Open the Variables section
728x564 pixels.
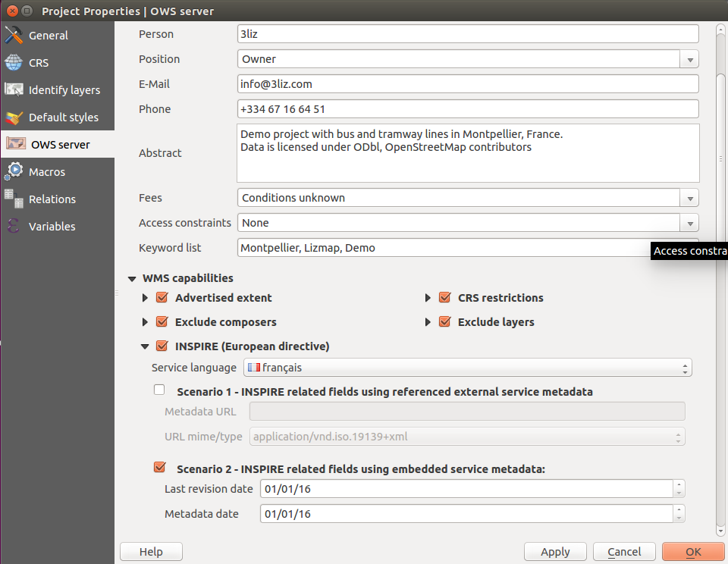58,227
